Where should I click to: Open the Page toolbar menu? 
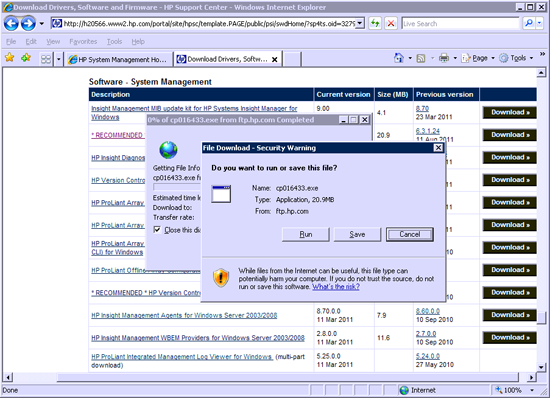click(478, 58)
